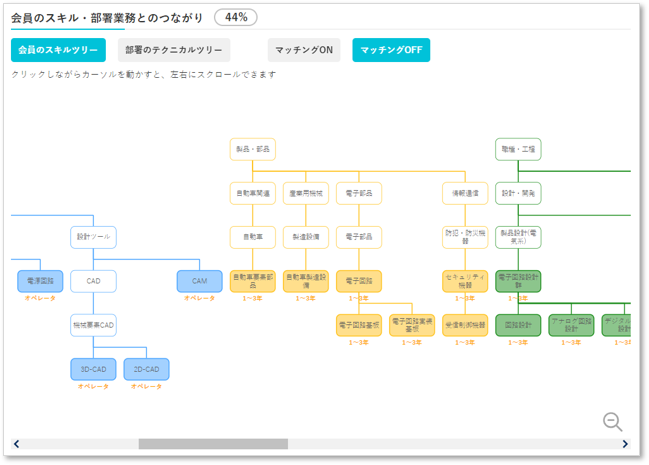Click the horizontal scrollbar thumb

[x=213, y=444]
